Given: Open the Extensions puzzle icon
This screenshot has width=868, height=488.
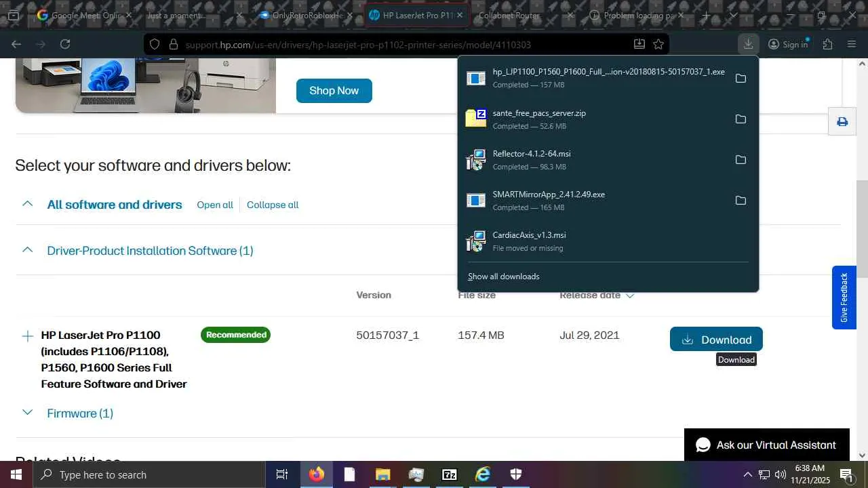Looking at the screenshot, I should [827, 44].
